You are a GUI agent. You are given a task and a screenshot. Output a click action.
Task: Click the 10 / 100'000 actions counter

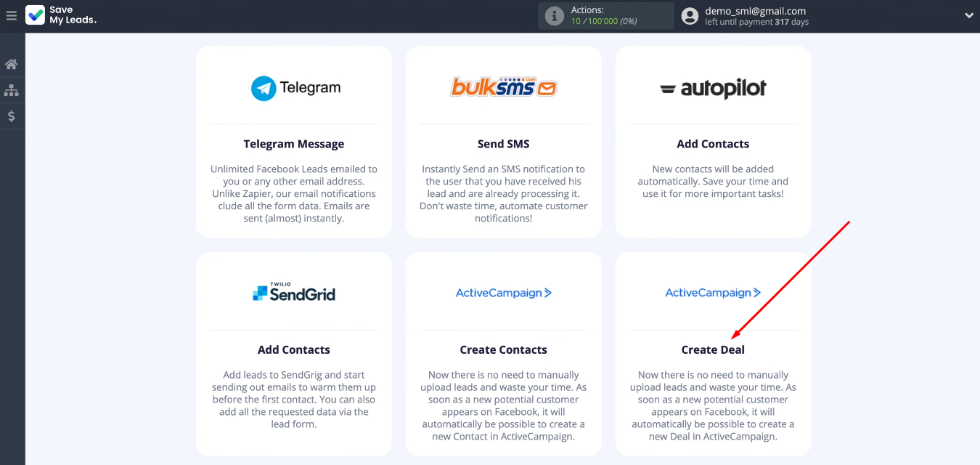[x=604, y=22]
